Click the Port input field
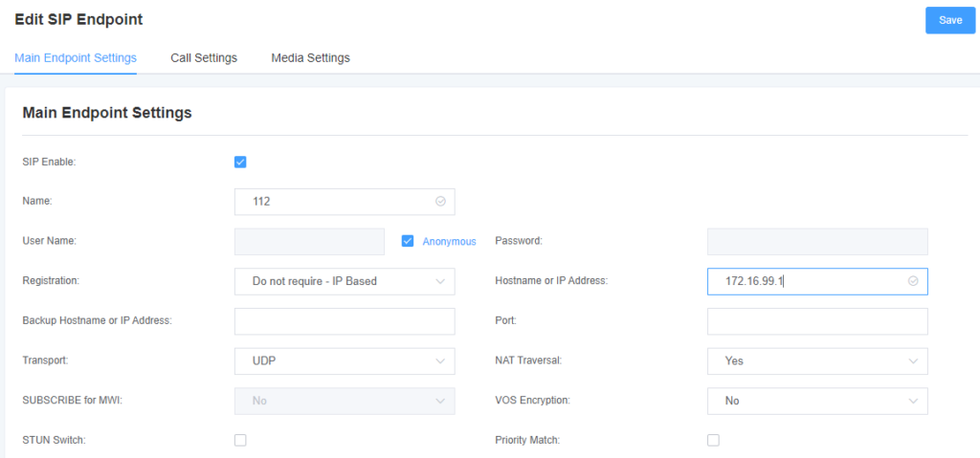 (816, 321)
